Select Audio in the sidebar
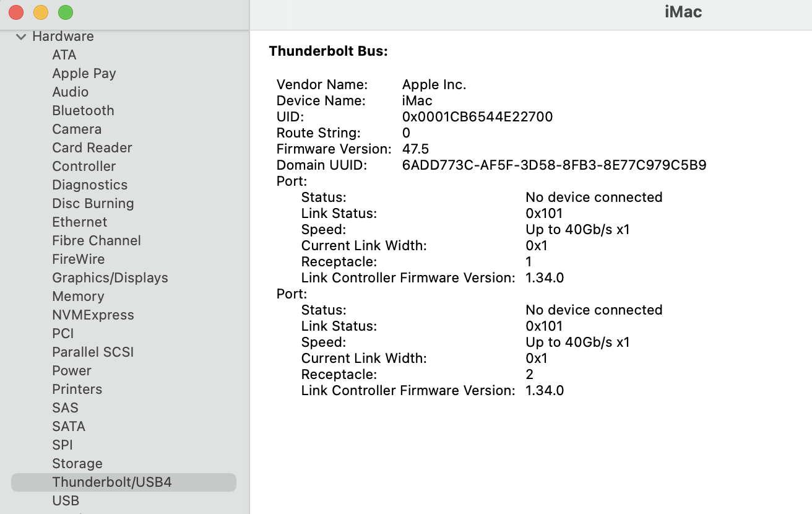The height and width of the screenshot is (514, 812). pos(71,92)
